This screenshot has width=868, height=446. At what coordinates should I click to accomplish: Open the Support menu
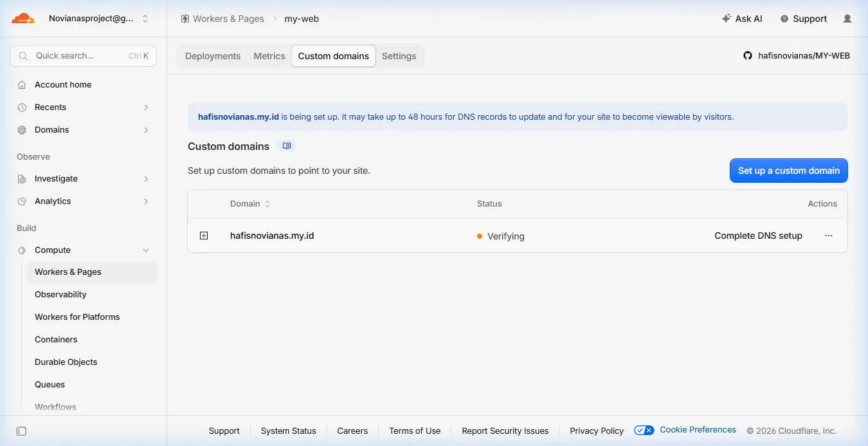pos(804,19)
